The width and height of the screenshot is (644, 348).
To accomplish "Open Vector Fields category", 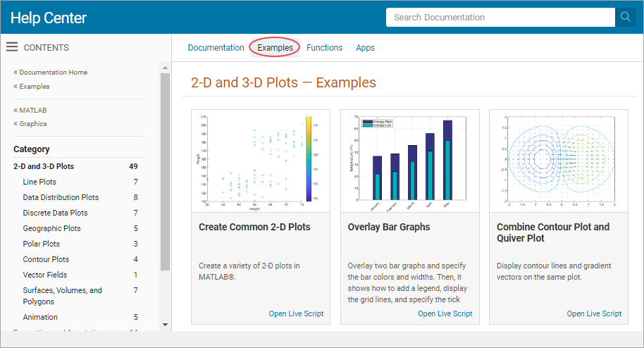I will point(45,275).
